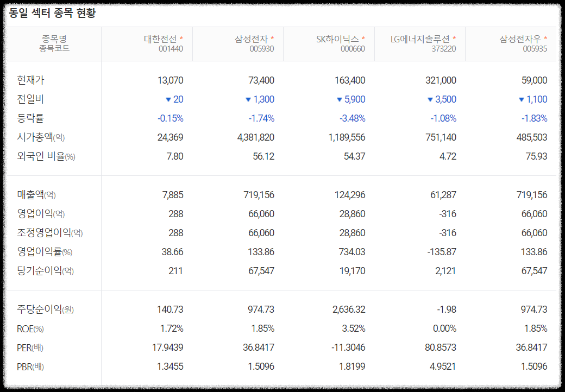Click foreign ratio value 75.93
The image size is (565, 392).
click(536, 156)
